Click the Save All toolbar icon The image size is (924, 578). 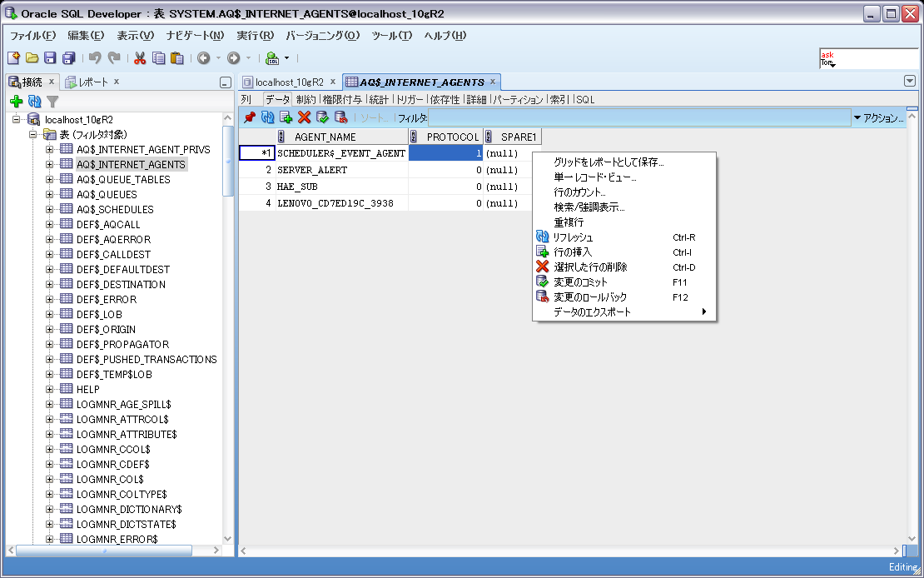click(69, 57)
